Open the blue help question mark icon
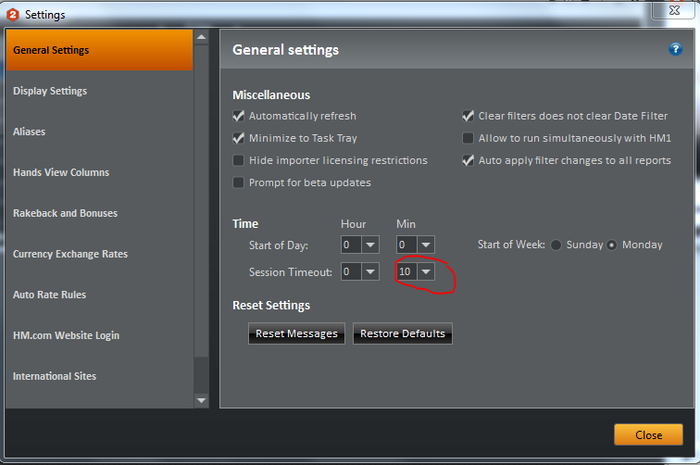 point(675,49)
